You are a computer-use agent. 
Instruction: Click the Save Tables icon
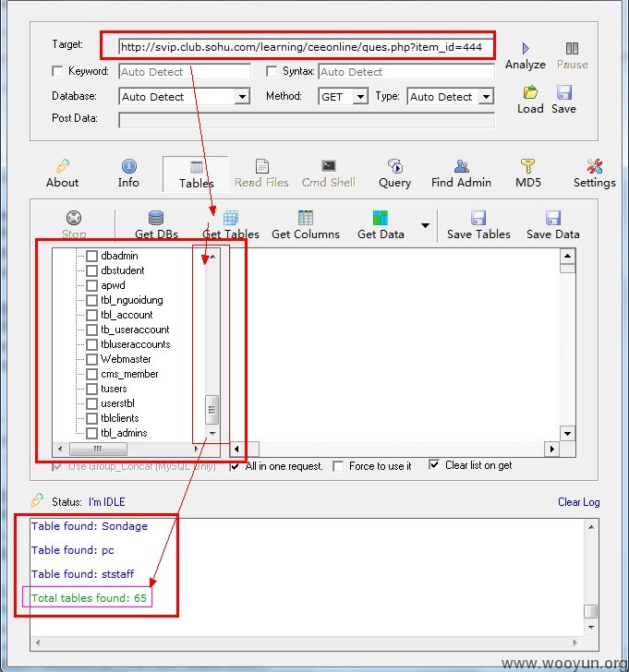pyautogui.click(x=478, y=218)
